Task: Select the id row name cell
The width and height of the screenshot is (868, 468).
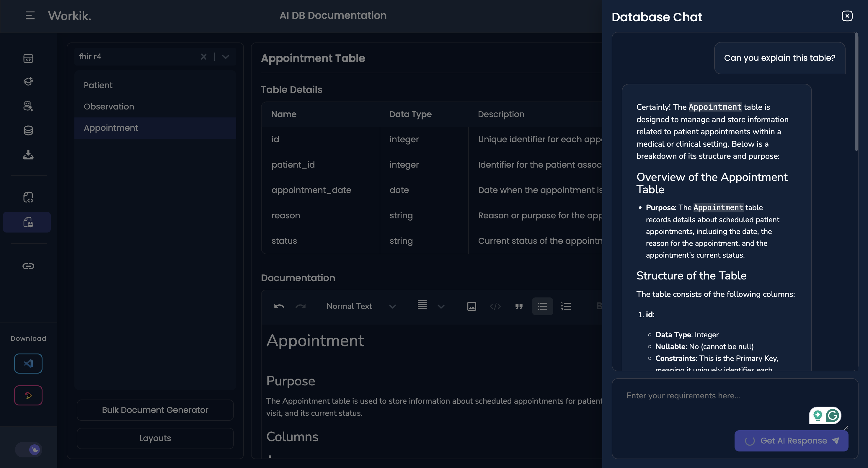Action: (x=320, y=139)
